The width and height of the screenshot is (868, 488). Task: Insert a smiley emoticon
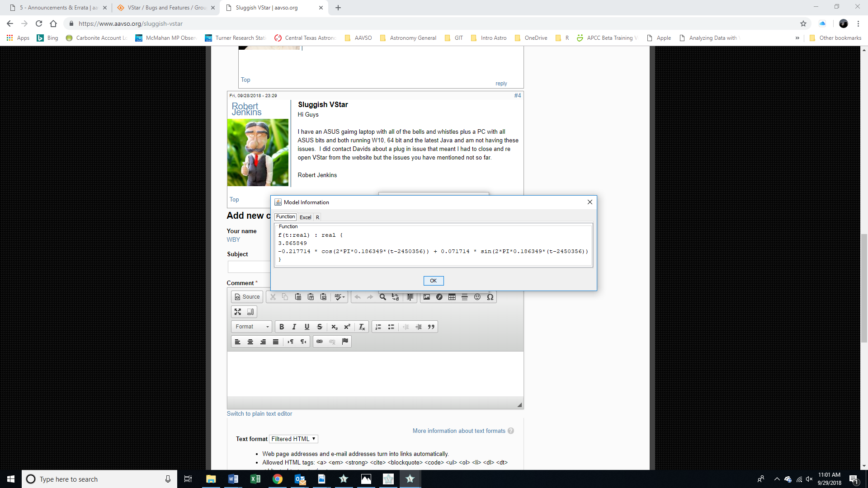[477, 297]
